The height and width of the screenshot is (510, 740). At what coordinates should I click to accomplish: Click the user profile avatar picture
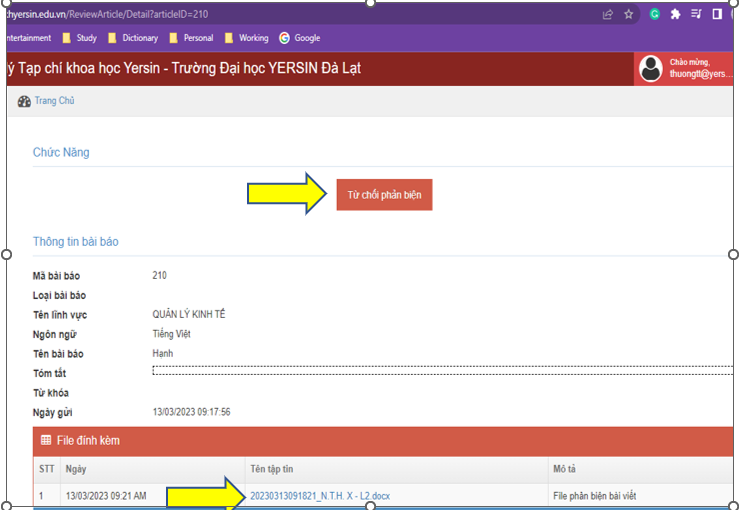tap(651, 68)
